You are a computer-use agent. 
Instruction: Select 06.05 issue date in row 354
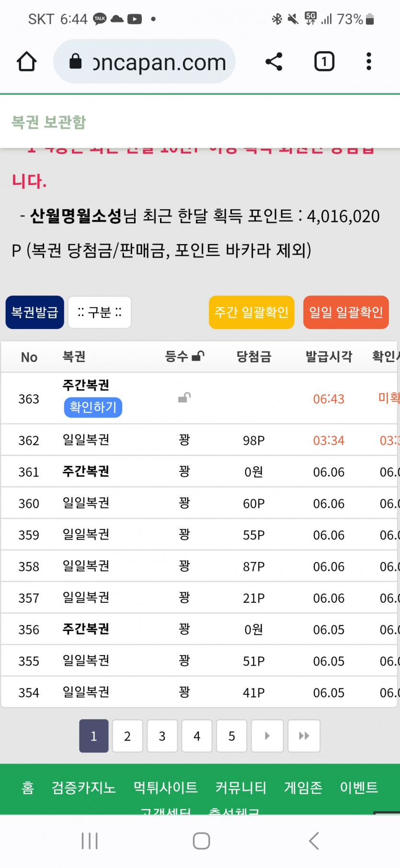(329, 693)
